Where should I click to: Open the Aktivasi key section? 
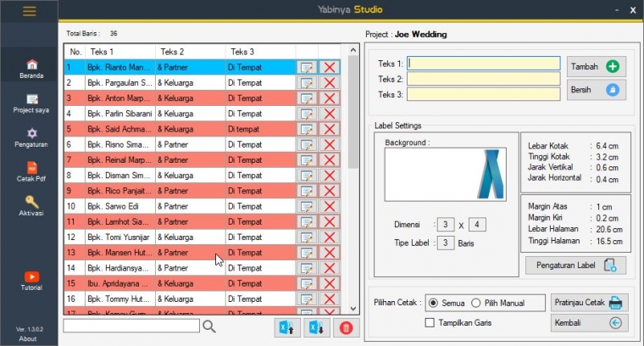31,206
